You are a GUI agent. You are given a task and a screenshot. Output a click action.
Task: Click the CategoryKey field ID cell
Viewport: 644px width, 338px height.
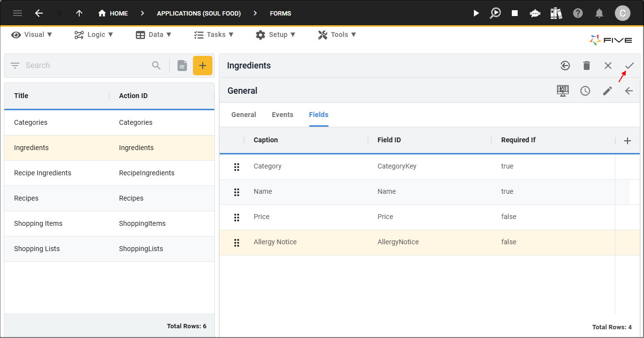(x=397, y=166)
